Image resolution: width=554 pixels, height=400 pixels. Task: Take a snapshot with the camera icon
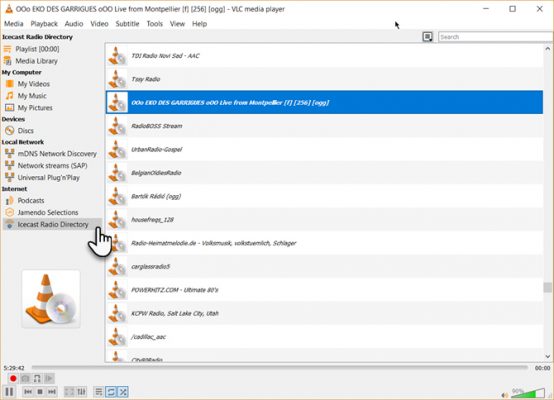(x=25, y=378)
